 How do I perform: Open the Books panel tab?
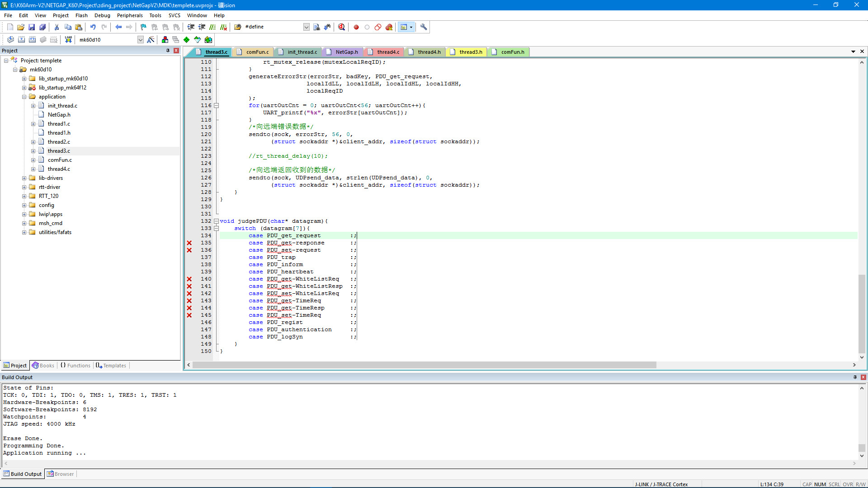click(43, 366)
